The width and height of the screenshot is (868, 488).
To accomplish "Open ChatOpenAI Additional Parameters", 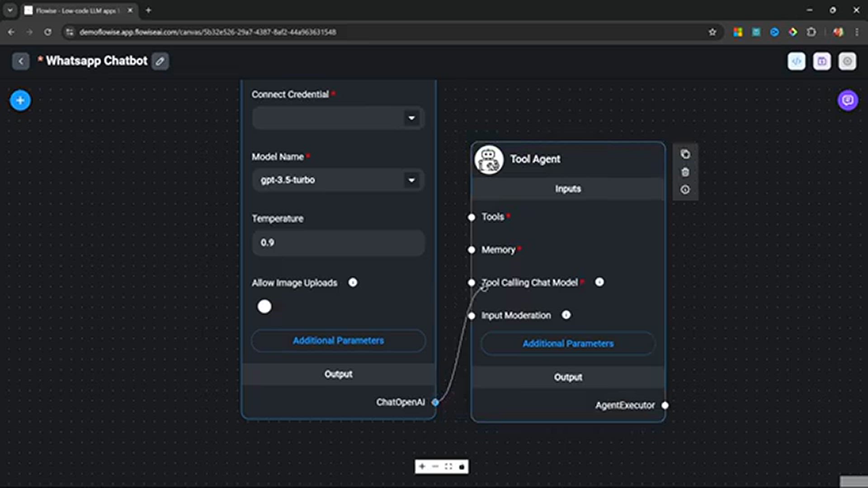I will point(338,341).
